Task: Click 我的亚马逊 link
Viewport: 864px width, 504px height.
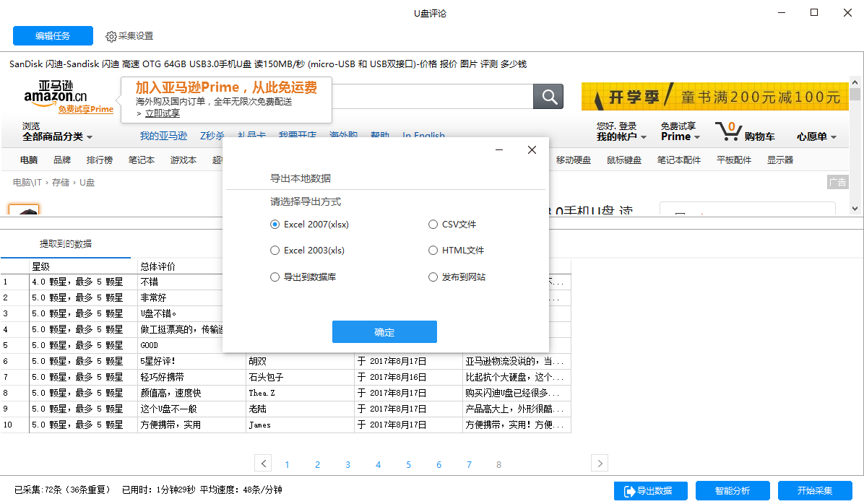Action: (x=164, y=136)
